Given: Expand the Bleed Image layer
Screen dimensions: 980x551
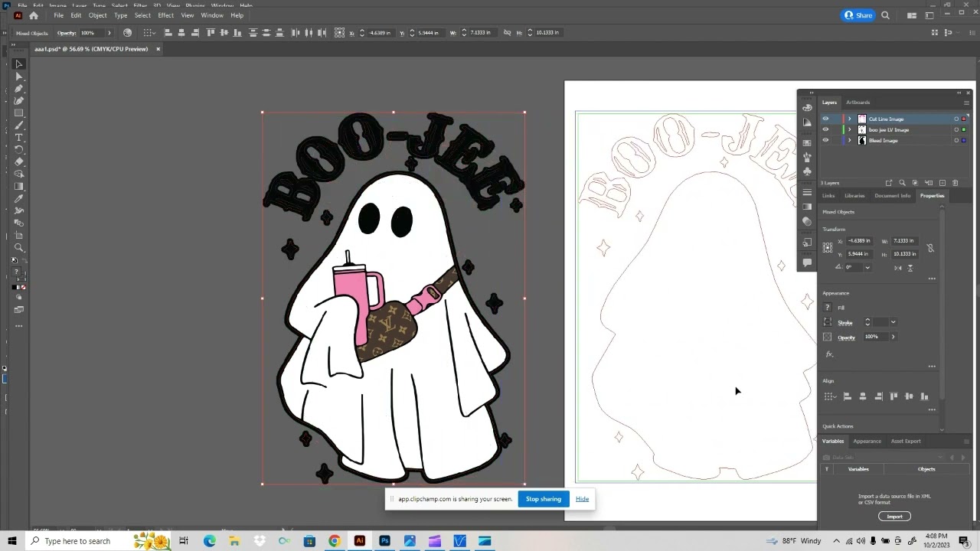Looking at the screenshot, I should tap(850, 141).
